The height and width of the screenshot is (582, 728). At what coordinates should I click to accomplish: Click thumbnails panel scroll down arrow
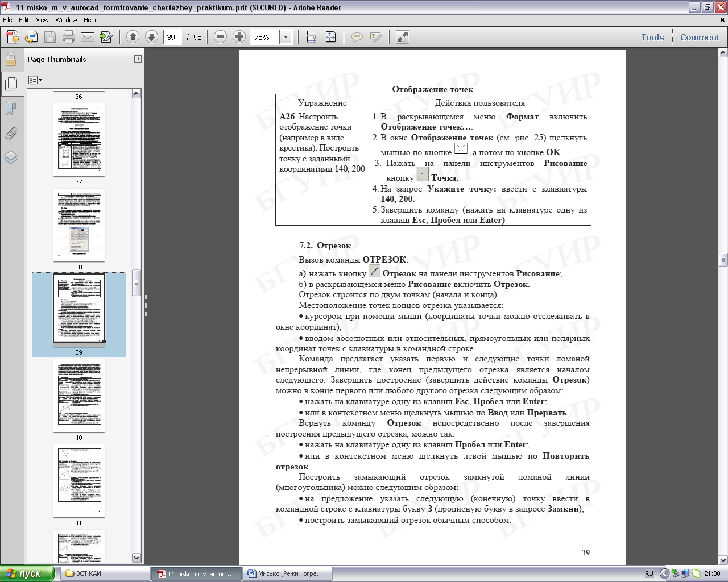tap(136, 558)
